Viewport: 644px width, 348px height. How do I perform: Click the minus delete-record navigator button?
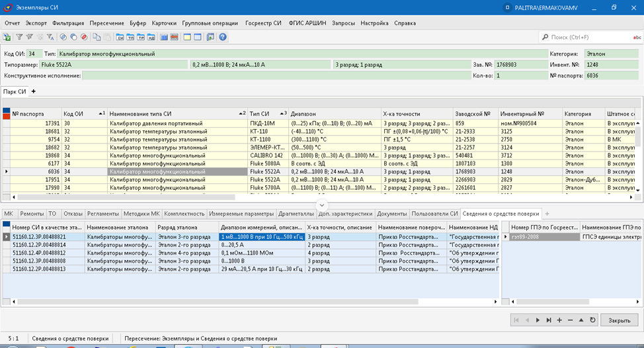point(570,320)
